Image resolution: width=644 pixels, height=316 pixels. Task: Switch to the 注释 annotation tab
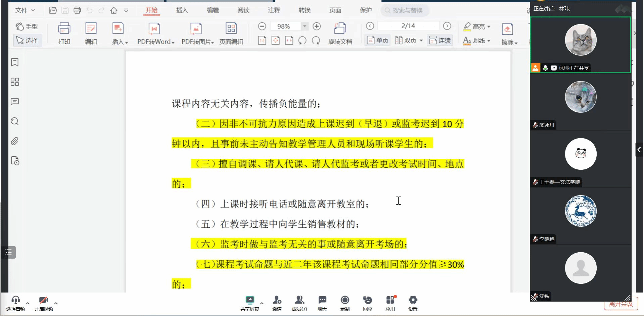tap(274, 10)
